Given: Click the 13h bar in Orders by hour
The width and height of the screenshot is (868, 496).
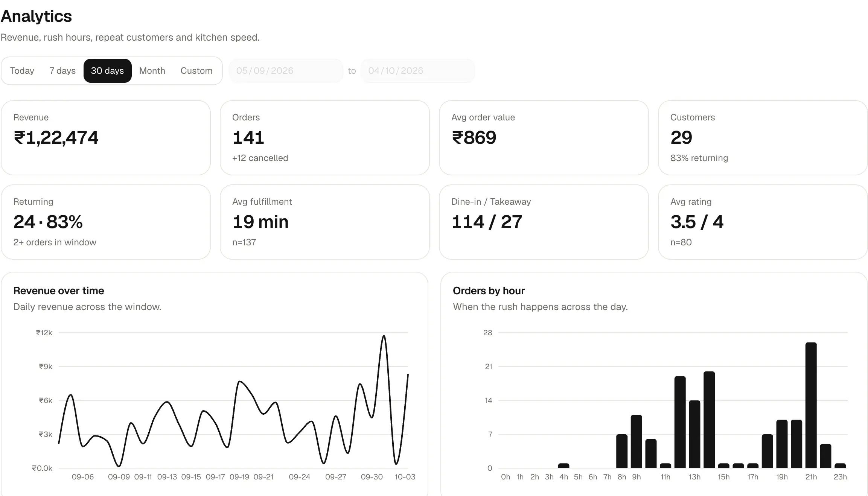Looking at the screenshot, I should (x=695, y=434).
